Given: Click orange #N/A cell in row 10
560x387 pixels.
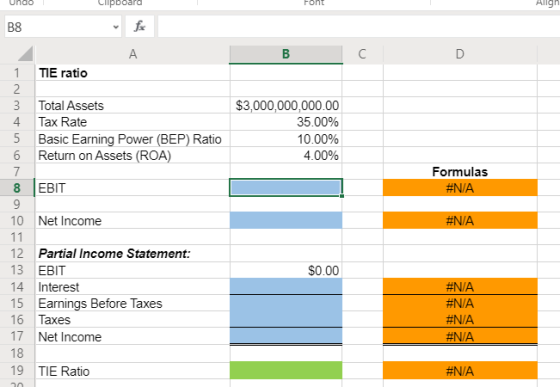Looking at the screenshot, I should (460, 221).
